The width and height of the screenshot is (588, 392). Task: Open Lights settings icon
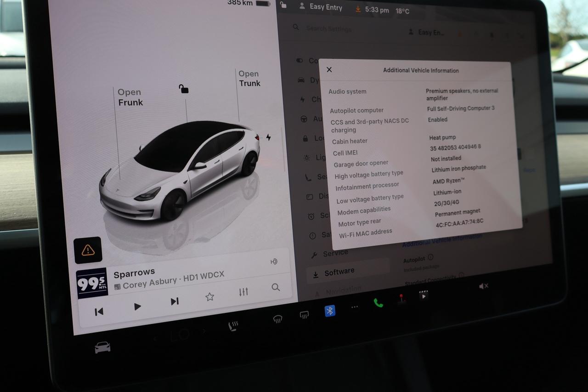pyautogui.click(x=307, y=158)
